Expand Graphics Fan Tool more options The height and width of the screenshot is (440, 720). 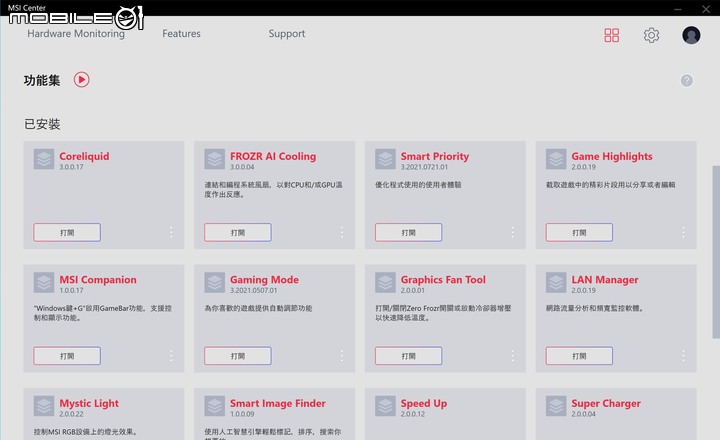click(513, 356)
